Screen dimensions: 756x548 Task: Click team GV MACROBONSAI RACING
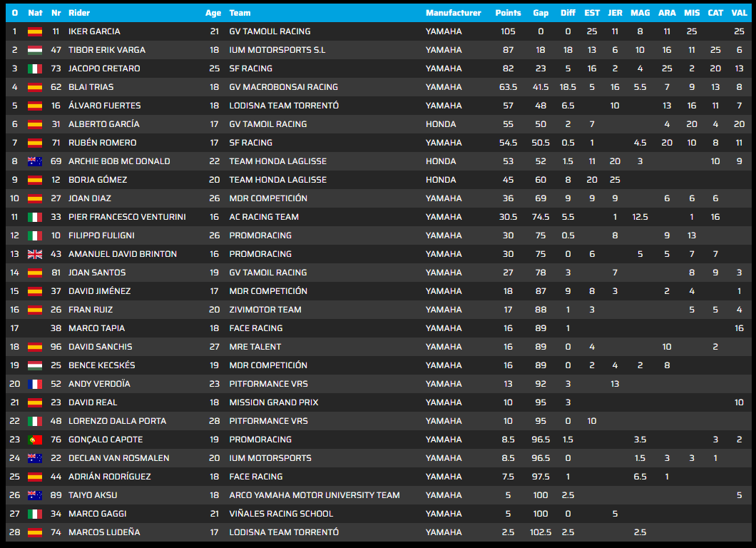point(284,87)
